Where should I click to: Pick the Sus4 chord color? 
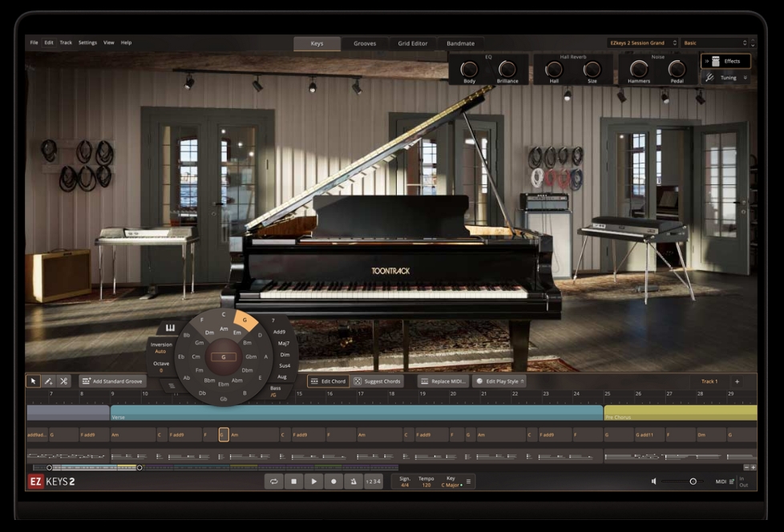pos(285,365)
